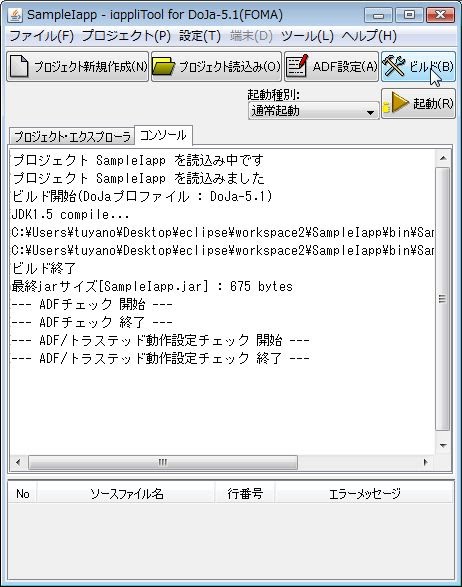Click the console line ビルド終了

coord(44,268)
